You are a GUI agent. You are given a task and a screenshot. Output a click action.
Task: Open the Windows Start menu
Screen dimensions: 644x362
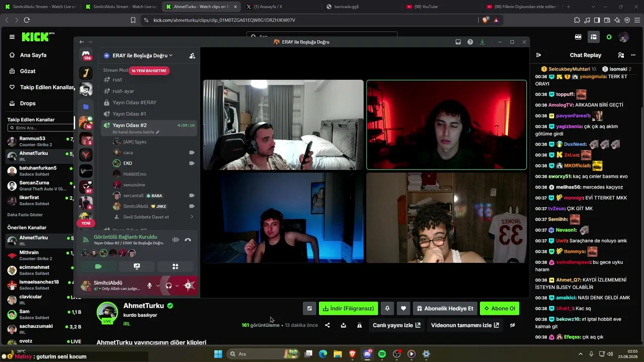coord(218,354)
